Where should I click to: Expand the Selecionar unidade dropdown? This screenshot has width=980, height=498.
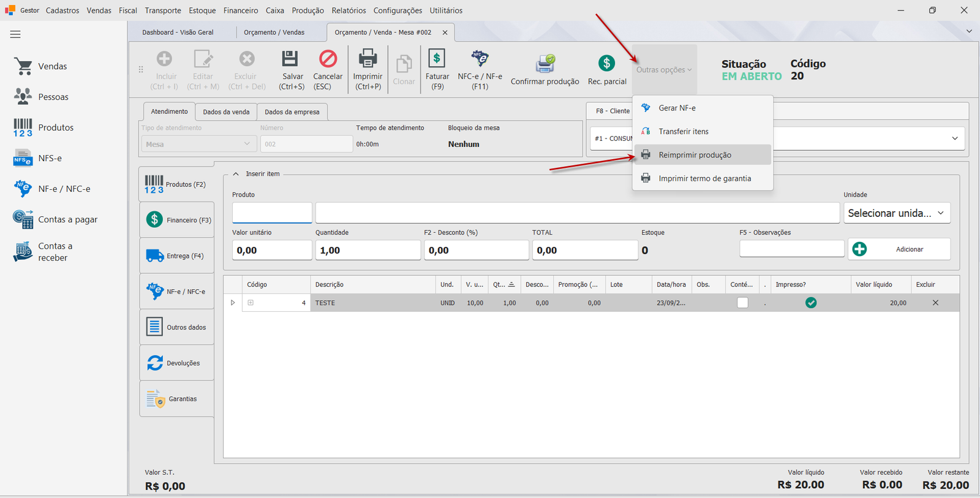click(897, 213)
